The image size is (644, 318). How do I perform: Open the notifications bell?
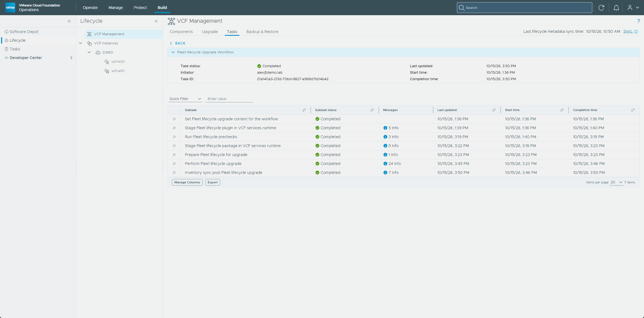pos(616,8)
